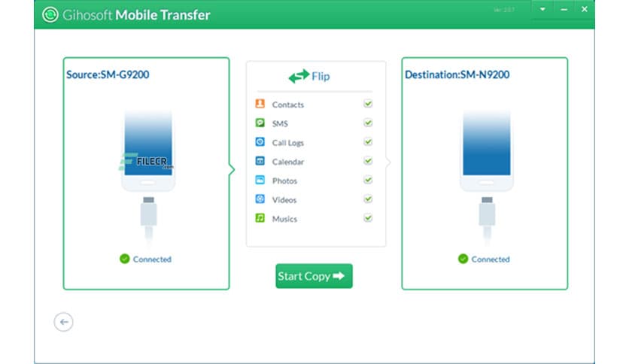Click the Calendar label
This screenshot has width=629, height=364.
click(287, 162)
